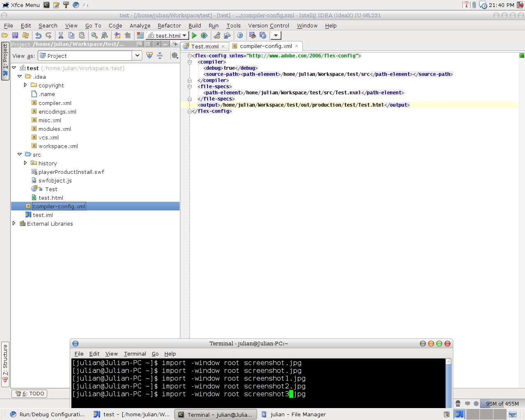Collapse the src folder

[20, 154]
